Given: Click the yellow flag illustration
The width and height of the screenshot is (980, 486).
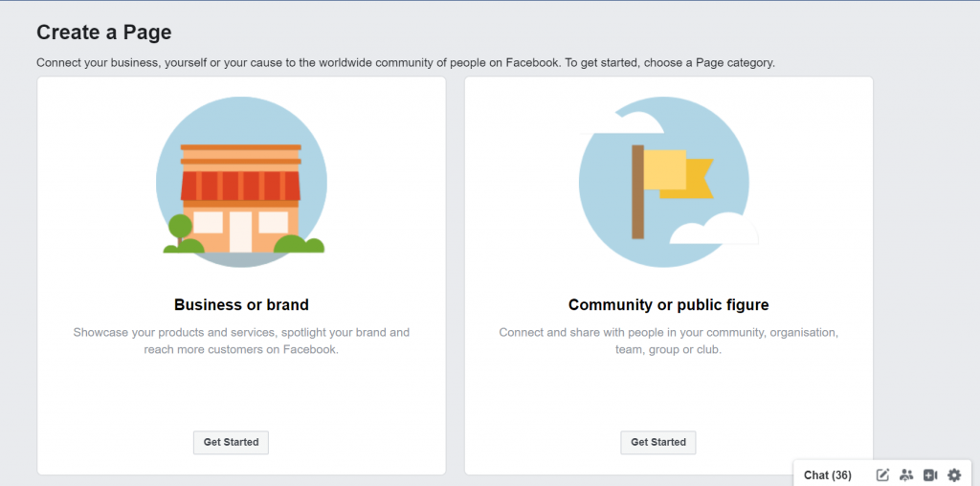Looking at the screenshot, I should [676, 173].
